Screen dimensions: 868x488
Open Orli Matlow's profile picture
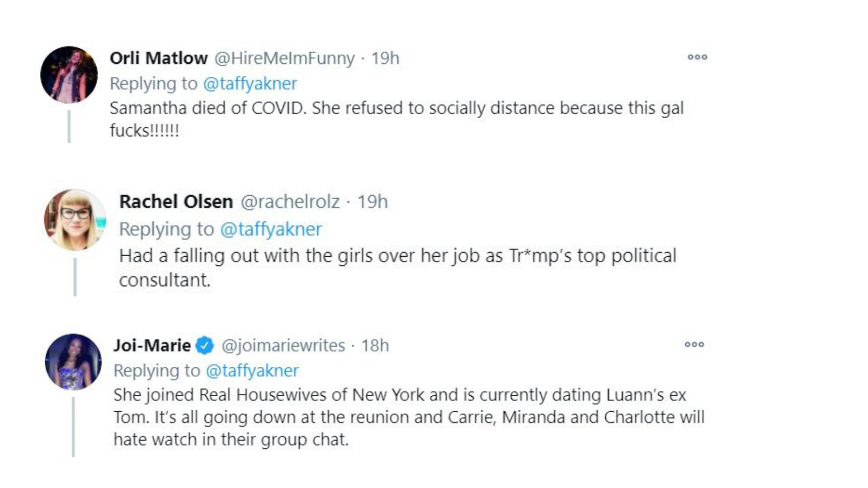pyautogui.click(x=69, y=75)
